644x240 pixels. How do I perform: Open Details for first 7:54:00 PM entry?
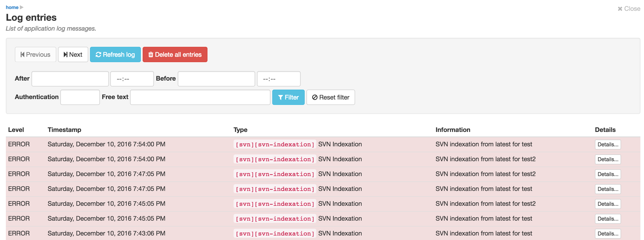pyautogui.click(x=608, y=145)
